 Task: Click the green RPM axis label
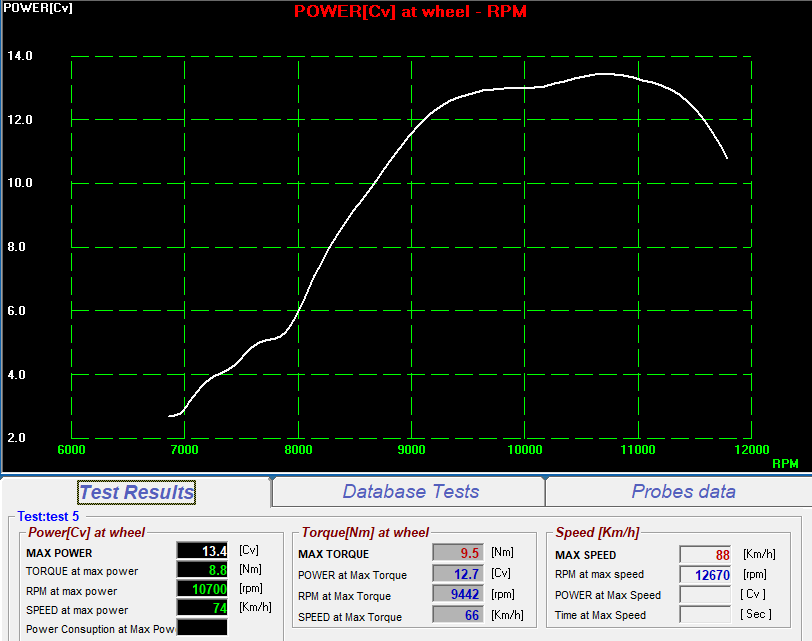[785, 464]
